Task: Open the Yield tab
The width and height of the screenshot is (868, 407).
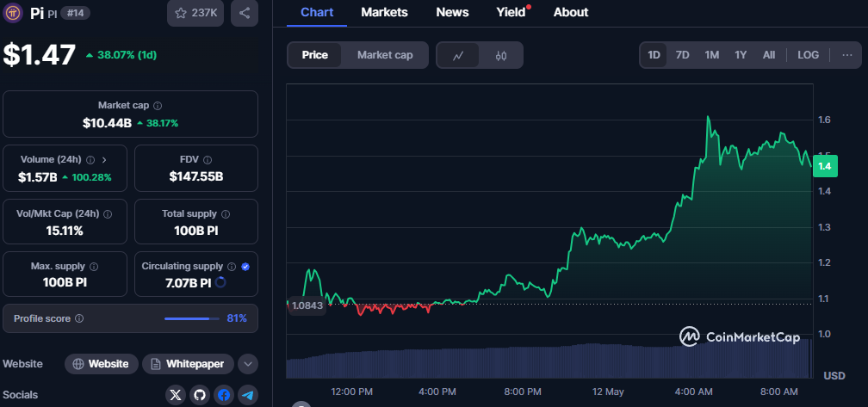Action: pos(511,12)
